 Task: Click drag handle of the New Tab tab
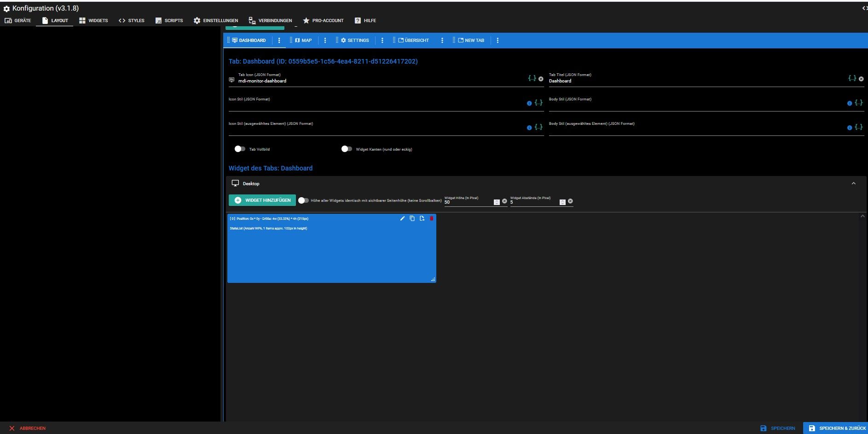click(454, 41)
